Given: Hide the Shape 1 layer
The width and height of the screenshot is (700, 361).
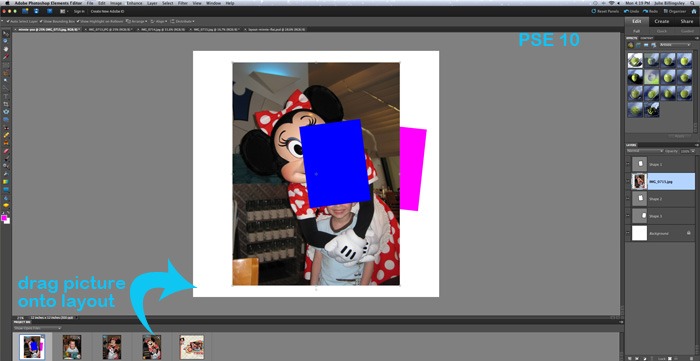Looking at the screenshot, I should pyautogui.click(x=628, y=165).
